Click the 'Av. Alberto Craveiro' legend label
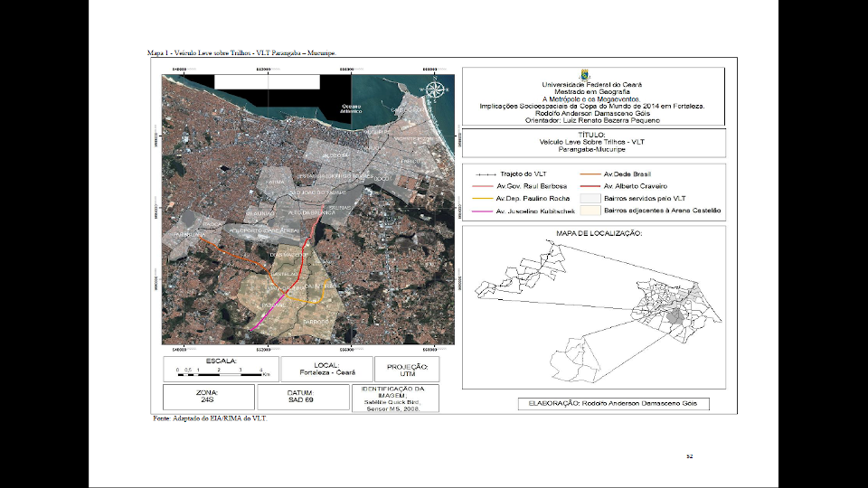This screenshot has width=868, height=488. tap(636, 186)
